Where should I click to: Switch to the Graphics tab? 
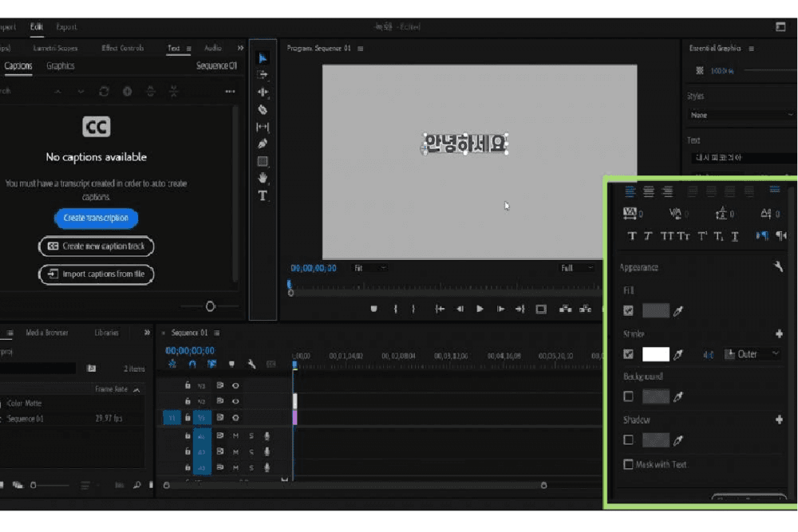60,66
